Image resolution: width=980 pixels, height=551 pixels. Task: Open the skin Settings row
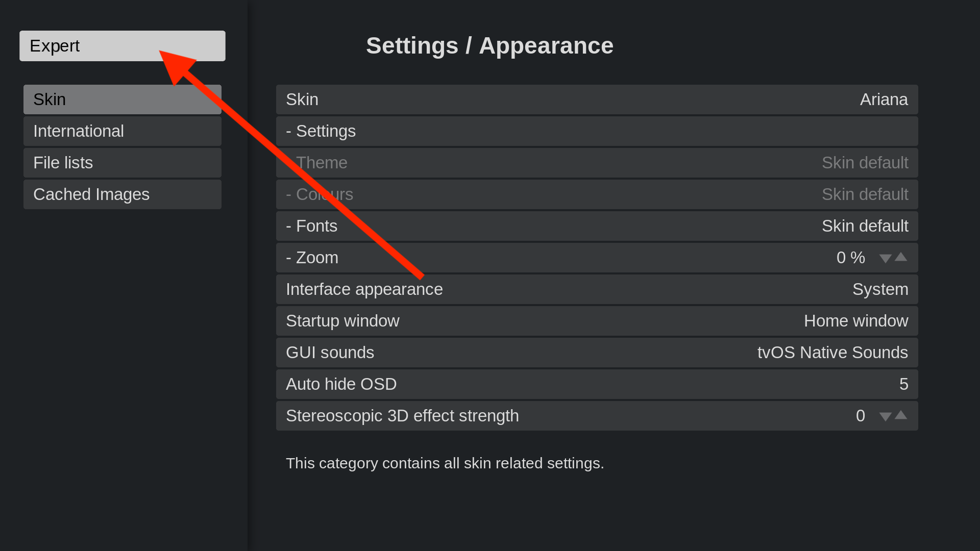597,131
